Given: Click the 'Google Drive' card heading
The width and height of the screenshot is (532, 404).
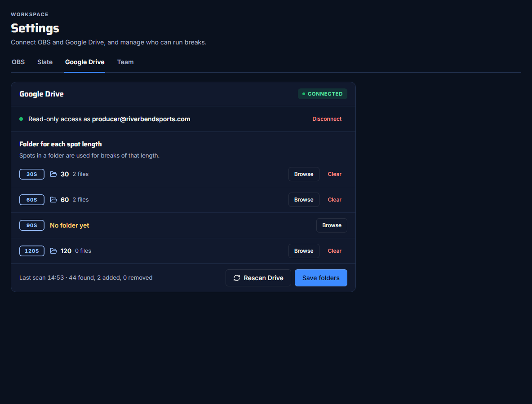Looking at the screenshot, I should (41, 94).
